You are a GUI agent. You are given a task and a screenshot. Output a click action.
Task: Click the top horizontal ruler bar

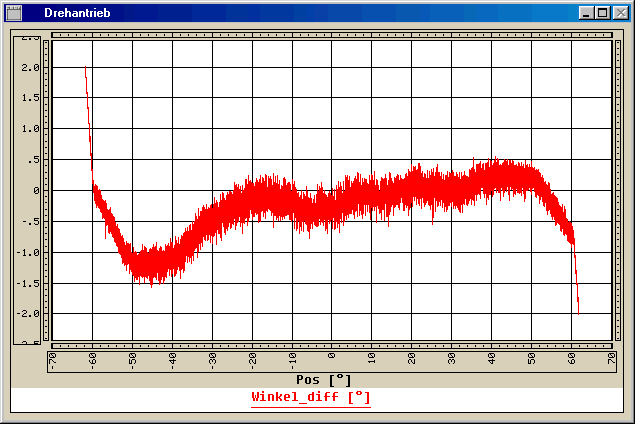point(332,35)
